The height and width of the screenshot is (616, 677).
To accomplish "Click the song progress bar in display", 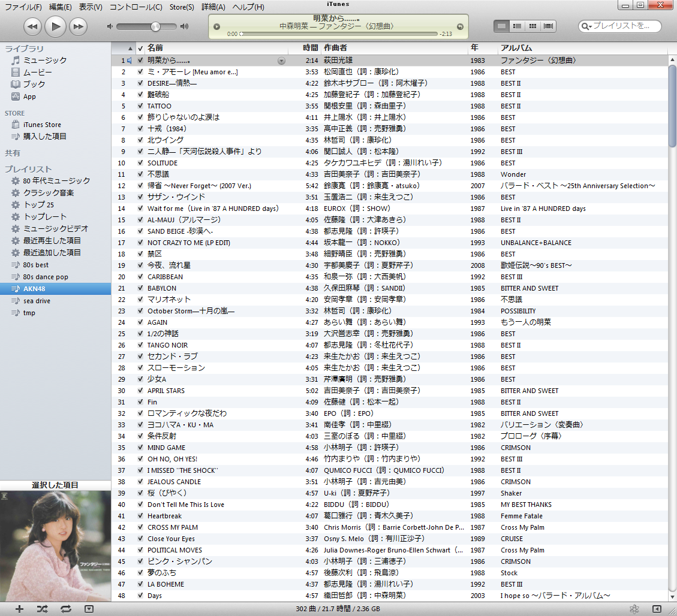I will pos(339,34).
